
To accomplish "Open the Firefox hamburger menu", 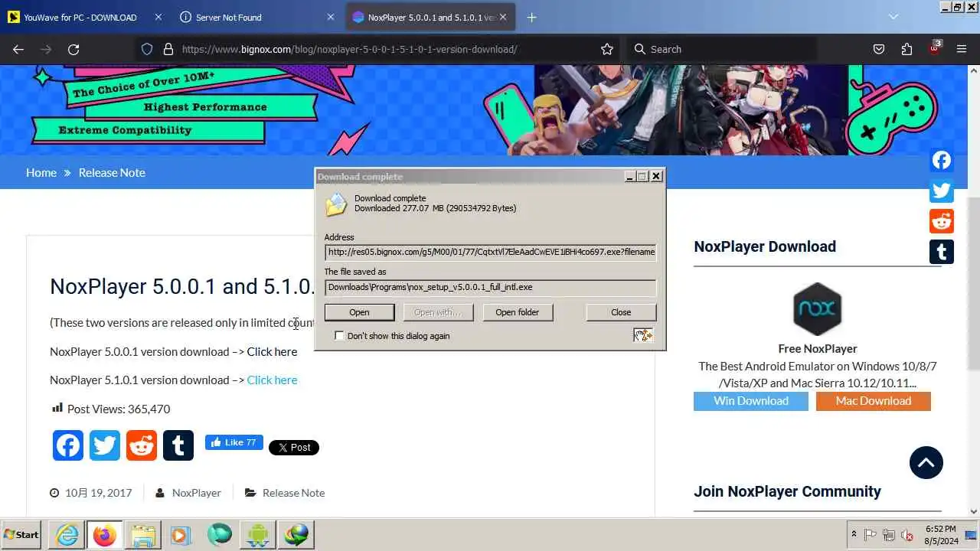I will [x=962, y=49].
